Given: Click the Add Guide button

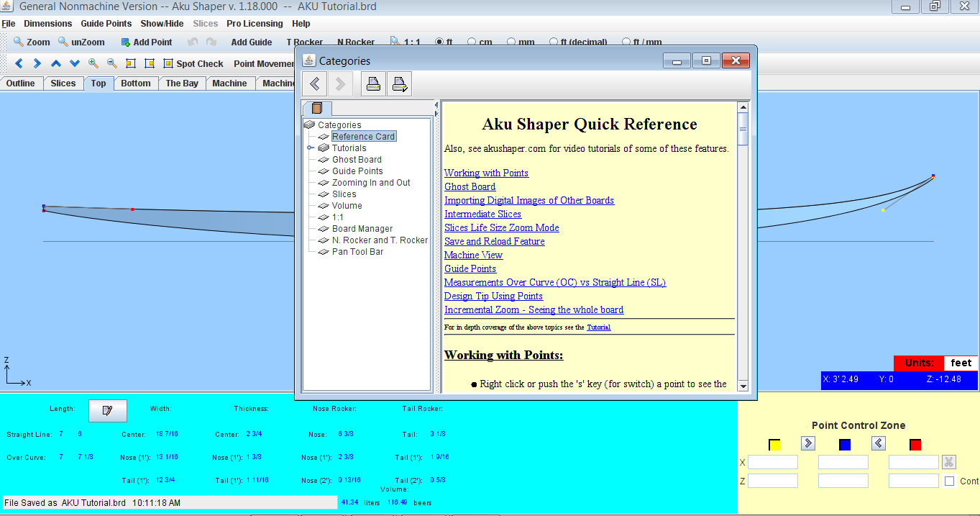Looking at the screenshot, I should (x=252, y=42).
